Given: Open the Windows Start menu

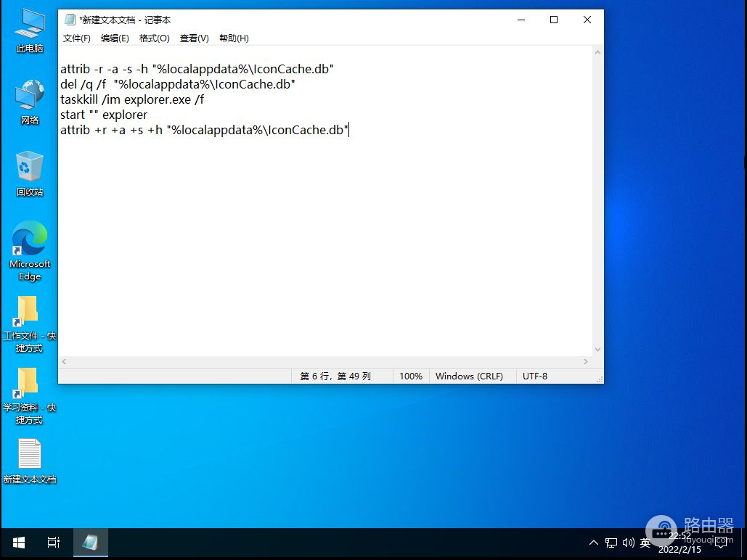Looking at the screenshot, I should pyautogui.click(x=19, y=543).
